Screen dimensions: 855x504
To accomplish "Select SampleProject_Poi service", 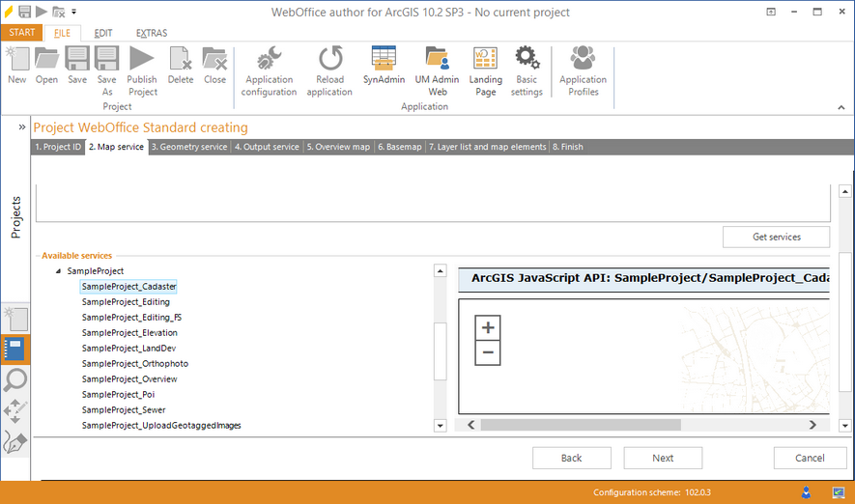I will (x=118, y=395).
